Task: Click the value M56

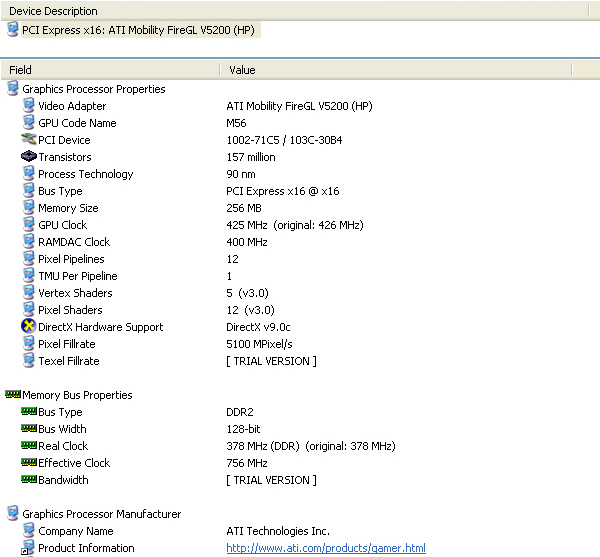Action: (x=236, y=123)
